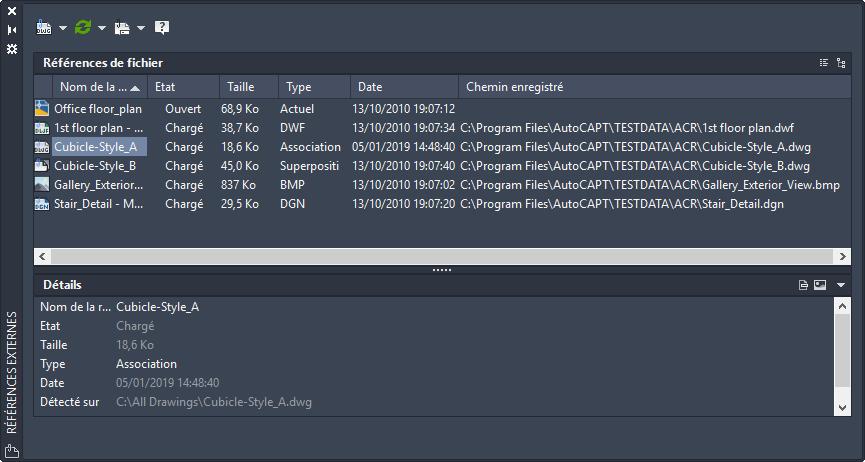Click the Change Path toolbar icon
Image resolution: width=865 pixels, height=462 pixels.
122,27
